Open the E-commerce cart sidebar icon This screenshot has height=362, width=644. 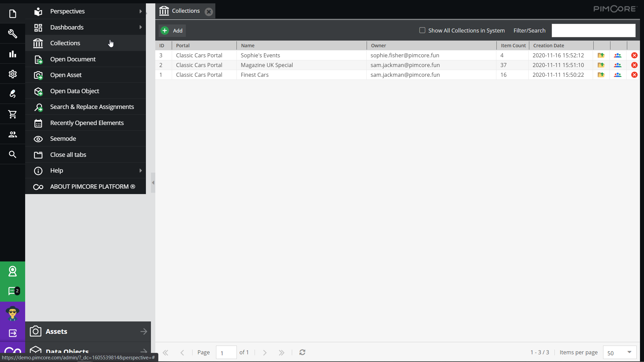(x=12, y=114)
